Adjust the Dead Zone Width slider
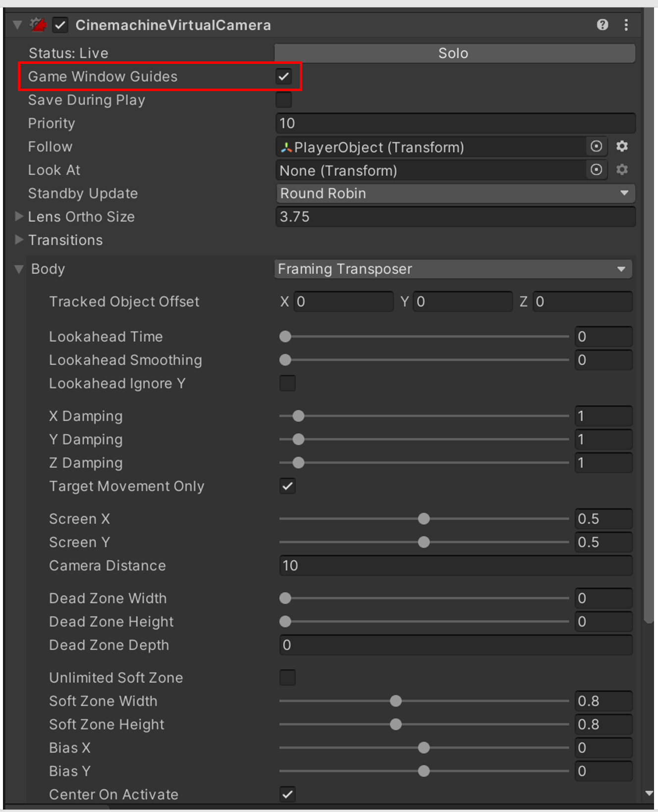 coord(424,598)
